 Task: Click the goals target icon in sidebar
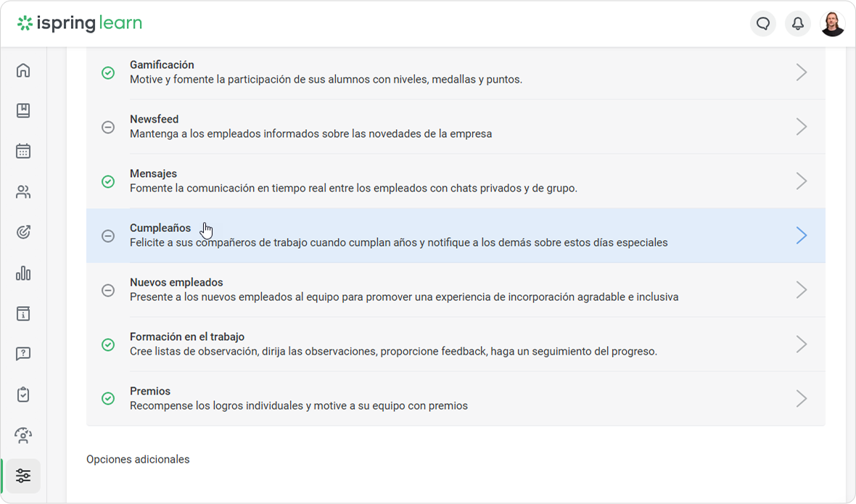pos(23,233)
